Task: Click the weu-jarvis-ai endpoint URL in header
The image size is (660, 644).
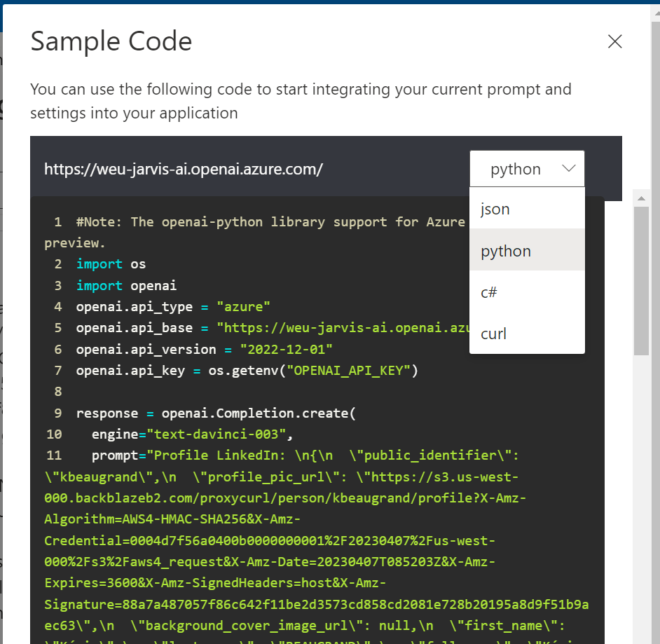Action: point(184,170)
